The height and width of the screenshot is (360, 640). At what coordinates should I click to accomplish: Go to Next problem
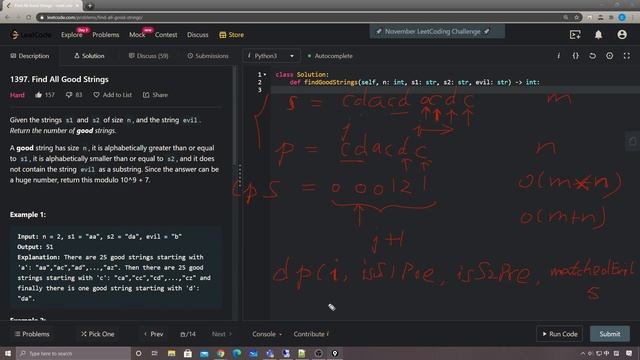222,334
